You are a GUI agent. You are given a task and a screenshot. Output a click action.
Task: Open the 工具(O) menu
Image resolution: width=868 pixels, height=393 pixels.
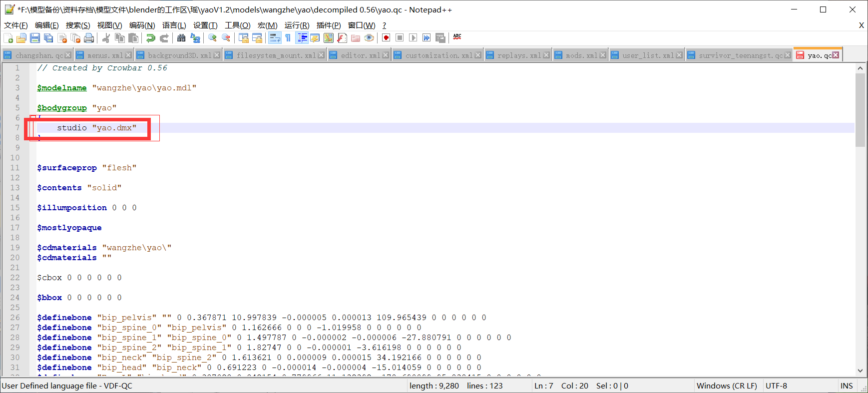(x=237, y=25)
